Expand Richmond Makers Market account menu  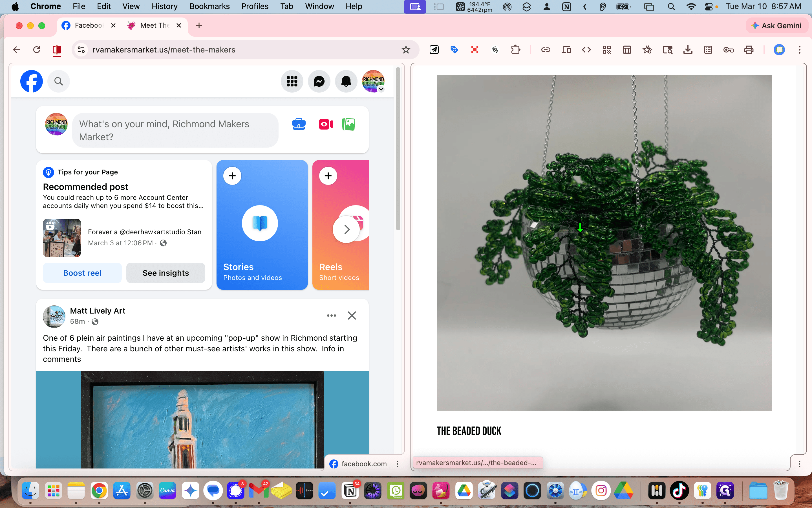(373, 81)
